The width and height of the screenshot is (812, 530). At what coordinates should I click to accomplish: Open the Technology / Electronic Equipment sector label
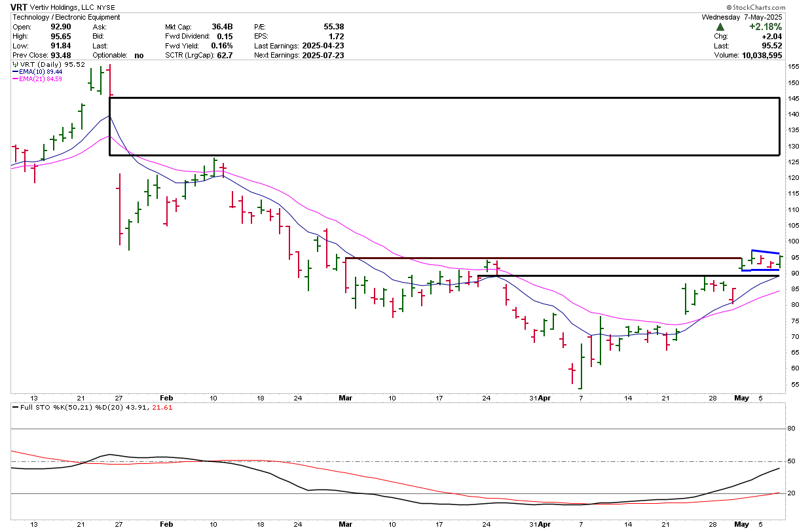coord(66,17)
